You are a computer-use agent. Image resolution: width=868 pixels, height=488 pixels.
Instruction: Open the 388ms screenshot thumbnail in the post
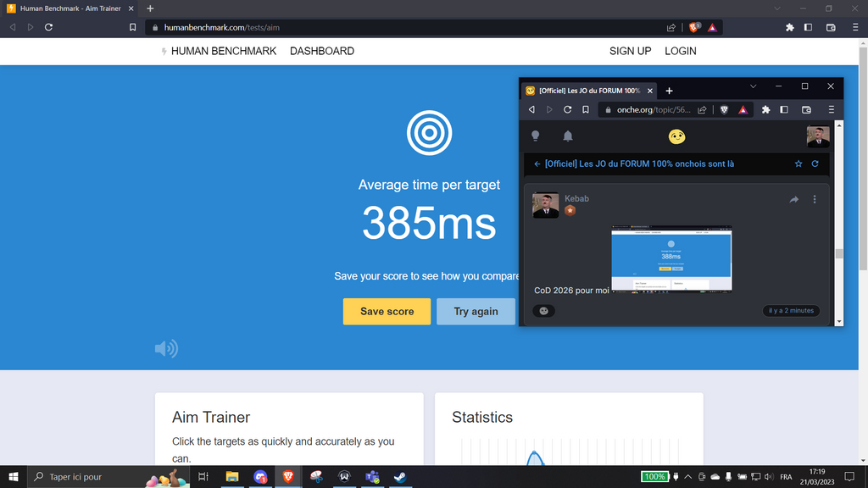click(671, 258)
